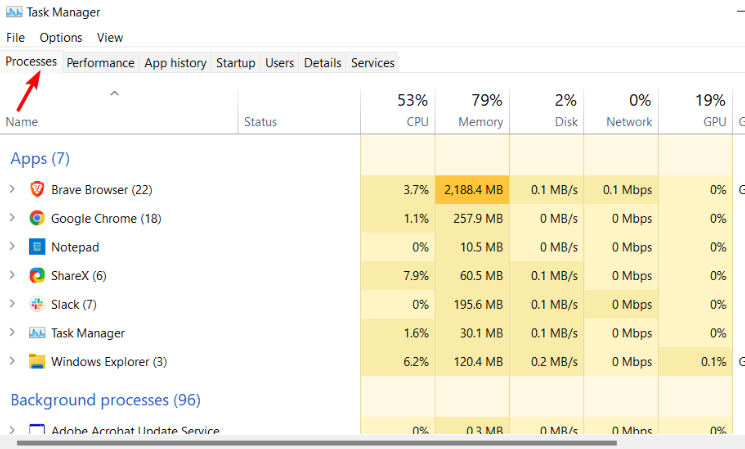Click the Slack app icon
The width and height of the screenshot is (745, 449).
coord(37,304)
